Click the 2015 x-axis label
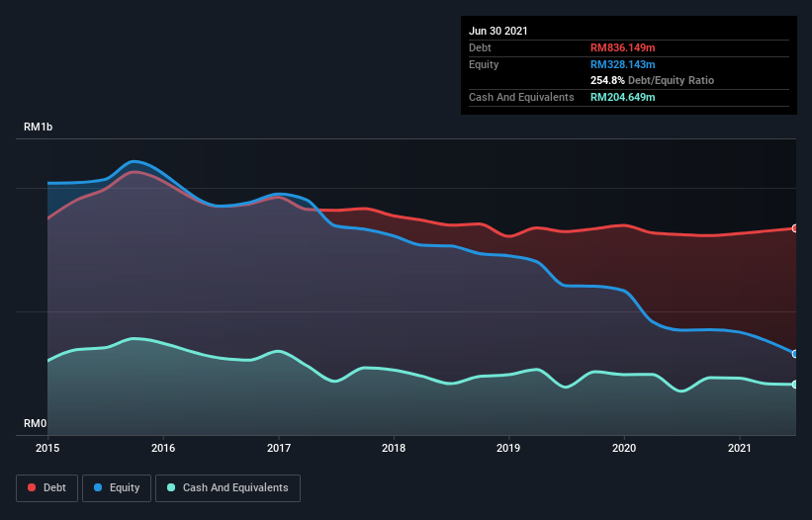This screenshot has height=520, width=812. 47,448
